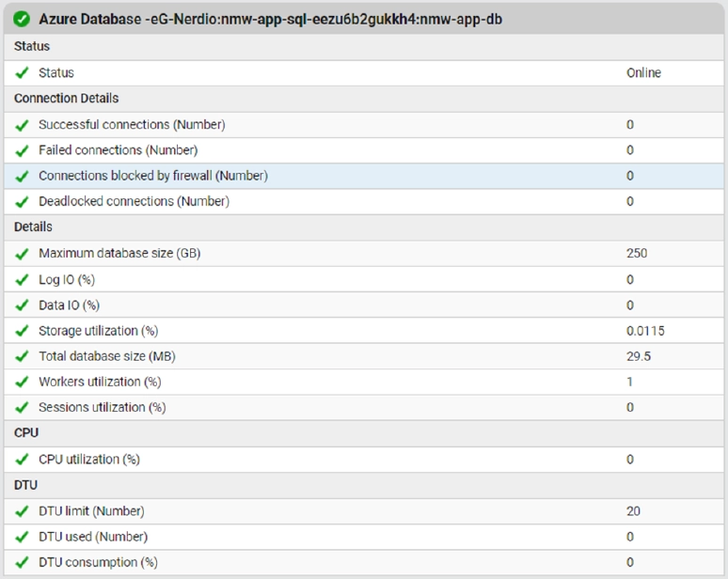Select Workers utilization (%) label
Image resolution: width=728 pixels, height=579 pixels.
tap(100, 382)
